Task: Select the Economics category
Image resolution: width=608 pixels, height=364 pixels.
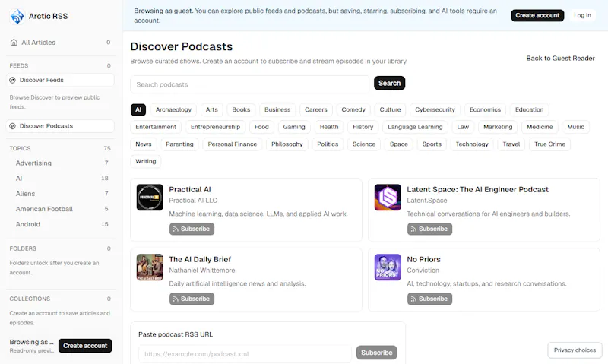Action: (485, 109)
